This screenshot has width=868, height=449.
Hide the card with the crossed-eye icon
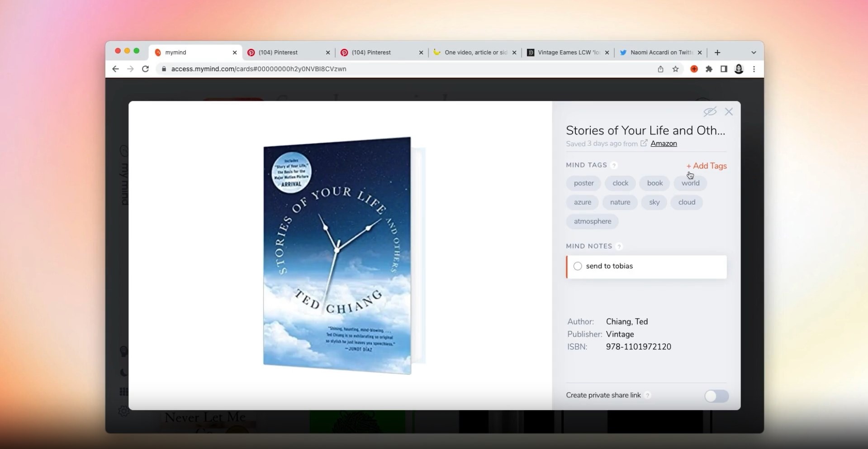click(x=710, y=111)
